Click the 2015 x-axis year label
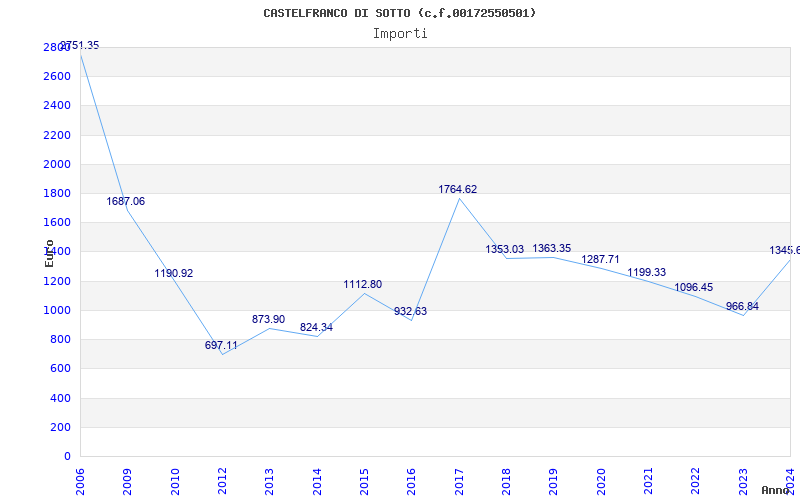 pyautogui.click(x=364, y=482)
